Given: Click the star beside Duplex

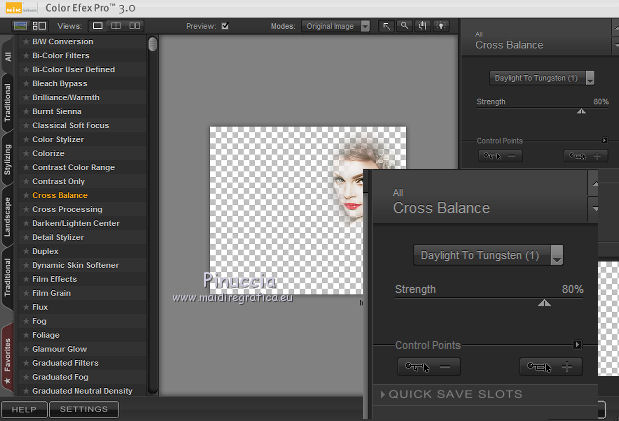Looking at the screenshot, I should point(26,252).
